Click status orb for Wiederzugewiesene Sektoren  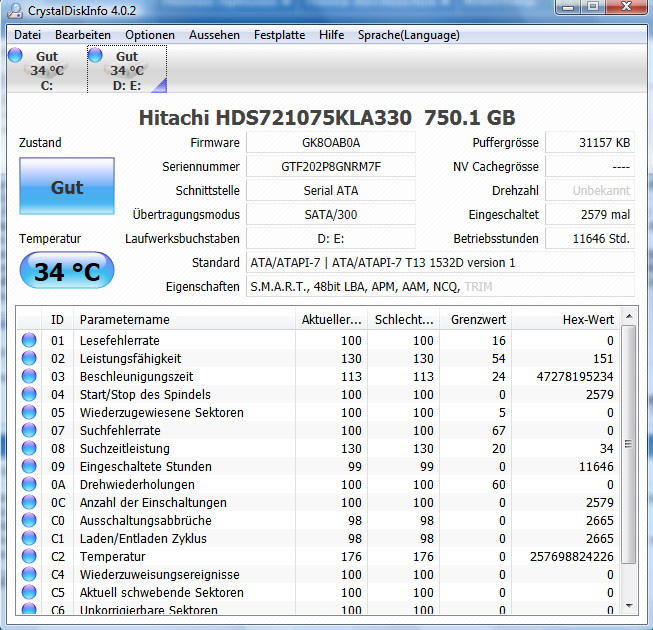[29, 412]
